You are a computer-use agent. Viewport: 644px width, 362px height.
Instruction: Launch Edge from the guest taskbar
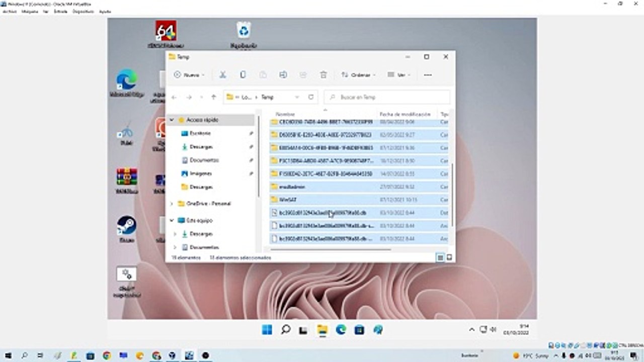[341, 330]
